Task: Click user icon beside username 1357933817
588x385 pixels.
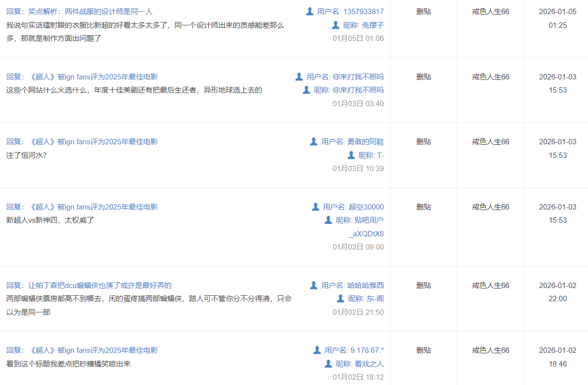Action: [310, 11]
